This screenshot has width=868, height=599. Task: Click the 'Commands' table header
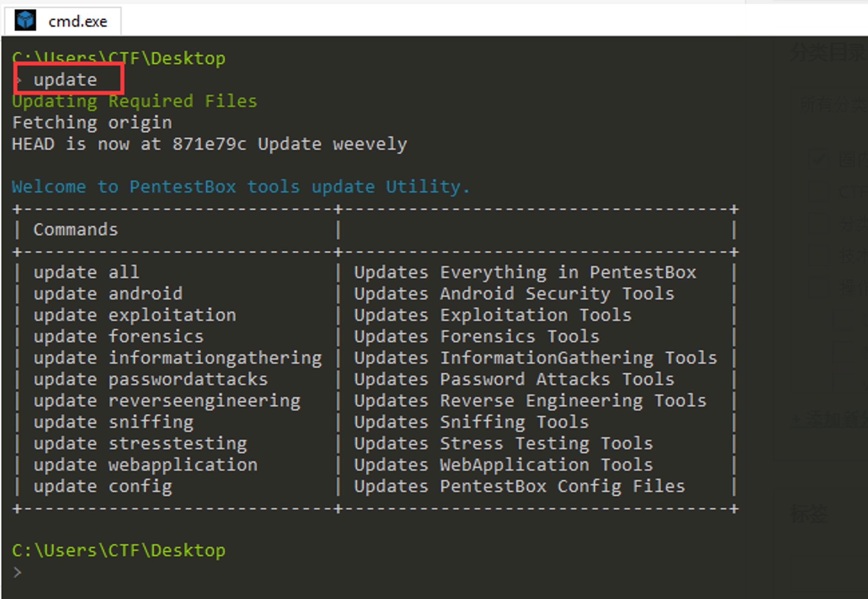pos(76,229)
